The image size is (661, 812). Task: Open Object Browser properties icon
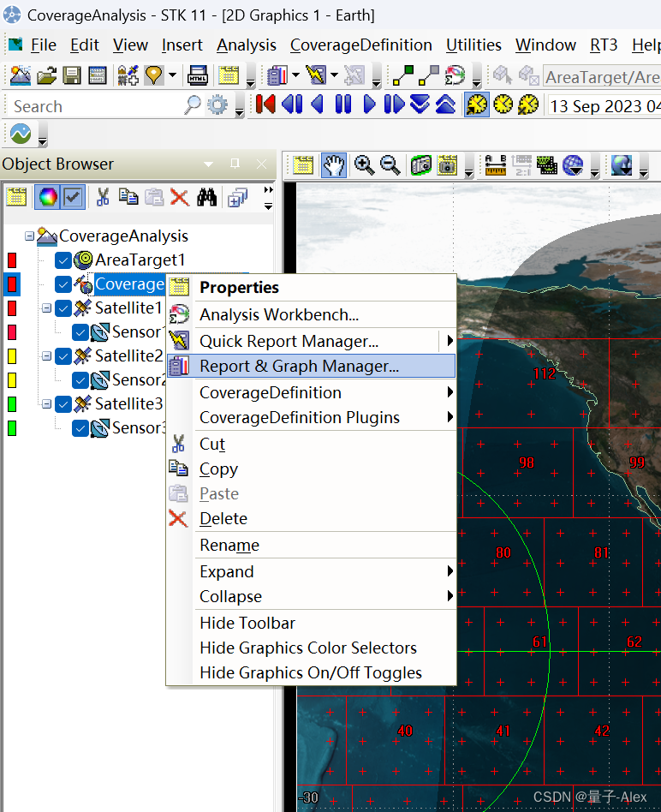click(16, 197)
